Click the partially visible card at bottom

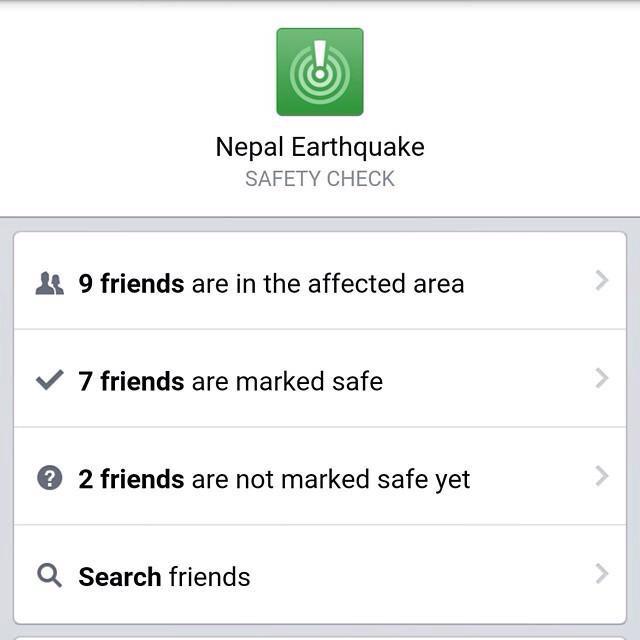click(320, 634)
